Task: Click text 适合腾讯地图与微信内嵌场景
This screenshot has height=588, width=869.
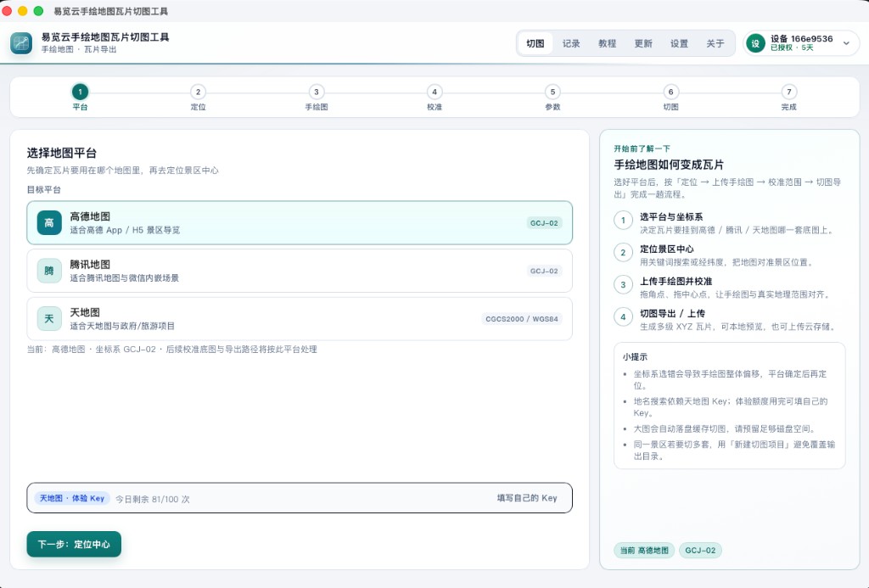Action: (x=124, y=277)
